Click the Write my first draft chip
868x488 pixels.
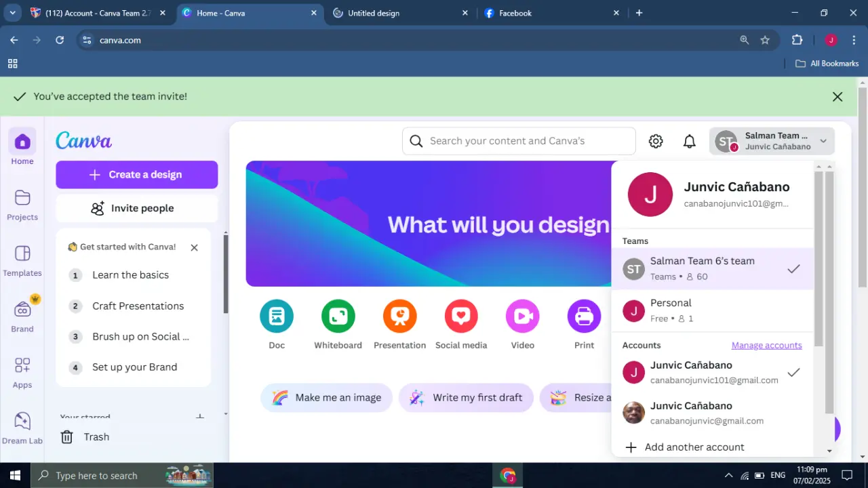pos(466,398)
